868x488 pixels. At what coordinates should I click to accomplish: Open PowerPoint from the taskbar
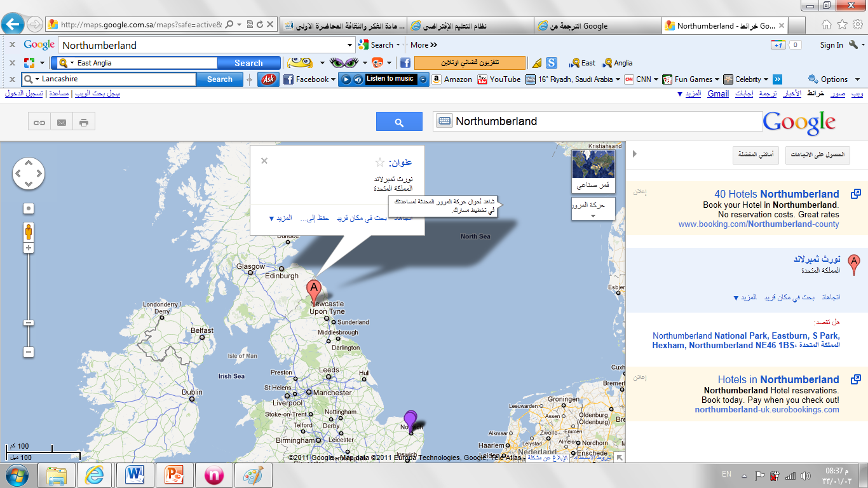[x=173, y=475]
